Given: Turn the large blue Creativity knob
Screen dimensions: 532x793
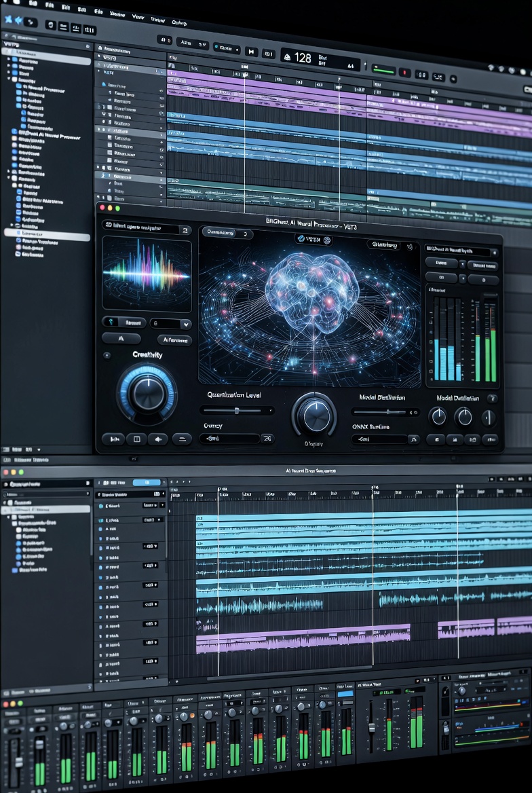Looking at the screenshot, I should click(x=147, y=393).
